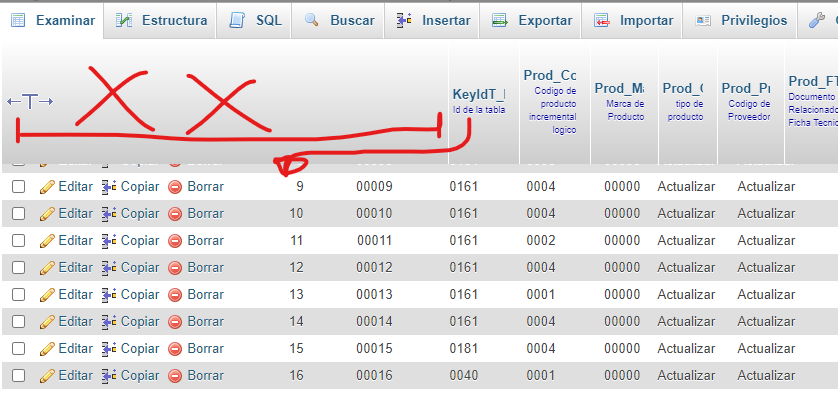Image resolution: width=838 pixels, height=395 pixels.
Task: Click the cell value 00009
Action: click(374, 187)
